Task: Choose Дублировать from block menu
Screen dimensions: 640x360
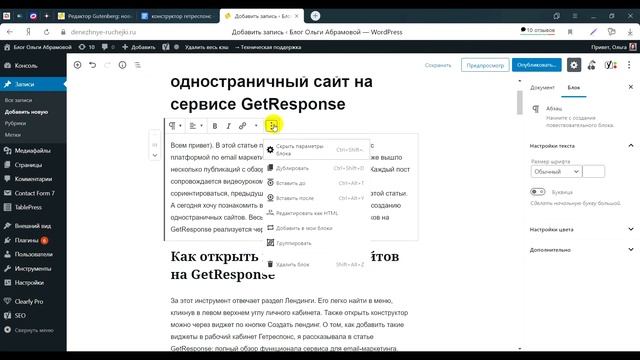Action: [316, 168]
